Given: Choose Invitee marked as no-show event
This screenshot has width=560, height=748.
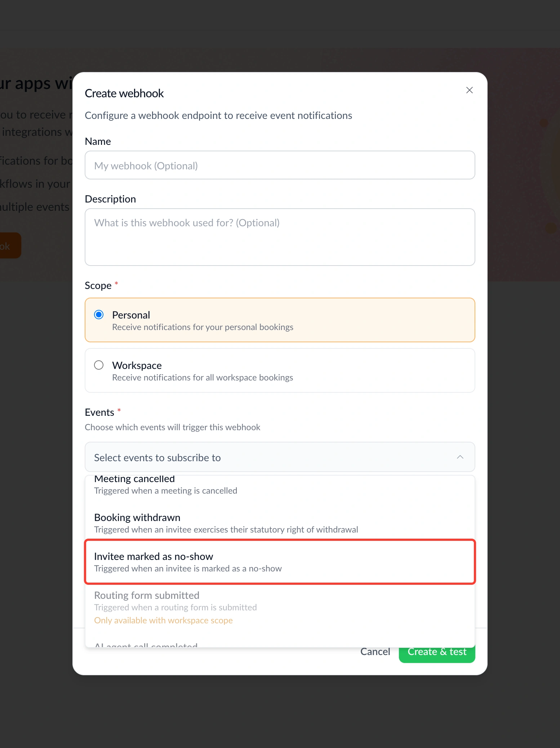Looking at the screenshot, I should [280, 562].
